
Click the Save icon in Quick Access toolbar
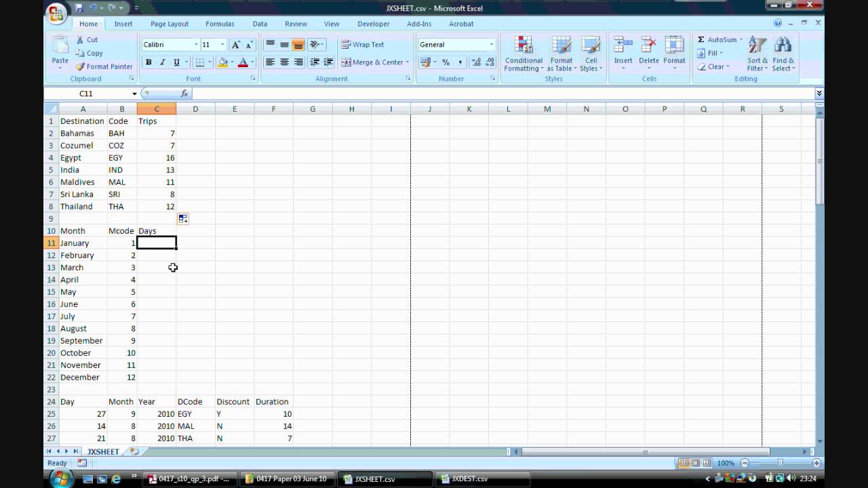pyautogui.click(x=79, y=7)
